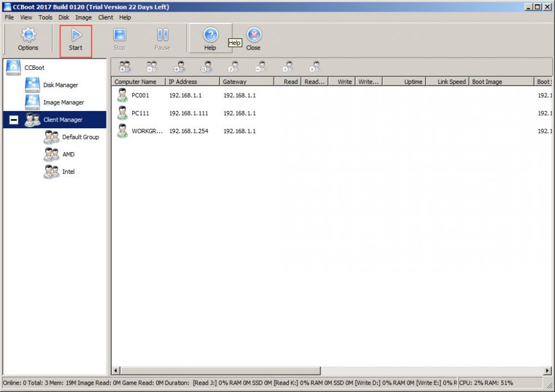This screenshot has width=555, height=392.
Task: Open Disk Manager in the sidebar
Action: pos(61,85)
